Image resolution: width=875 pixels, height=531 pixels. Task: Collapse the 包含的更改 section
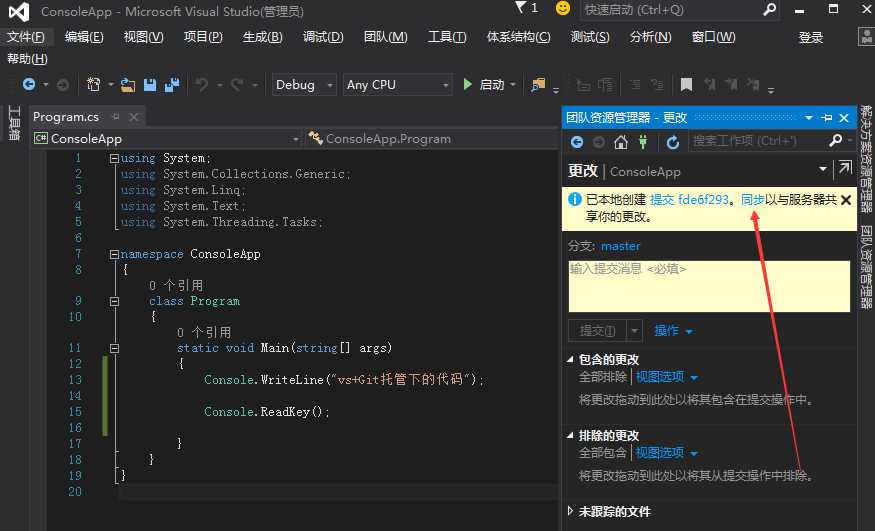tap(570, 359)
